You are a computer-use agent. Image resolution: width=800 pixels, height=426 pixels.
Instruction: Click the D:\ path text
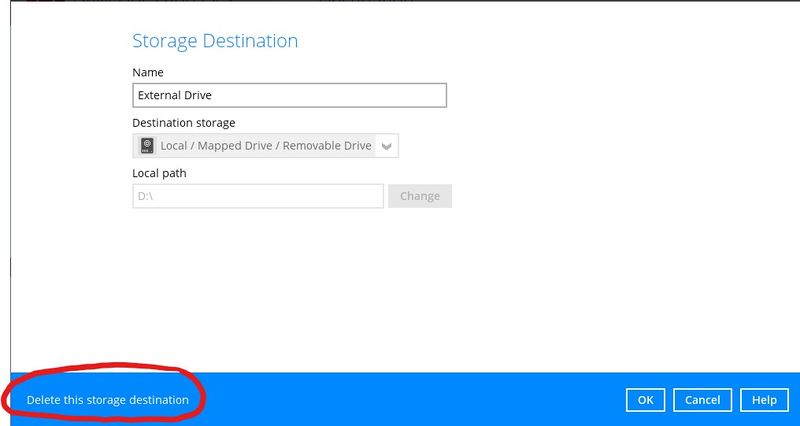point(145,196)
